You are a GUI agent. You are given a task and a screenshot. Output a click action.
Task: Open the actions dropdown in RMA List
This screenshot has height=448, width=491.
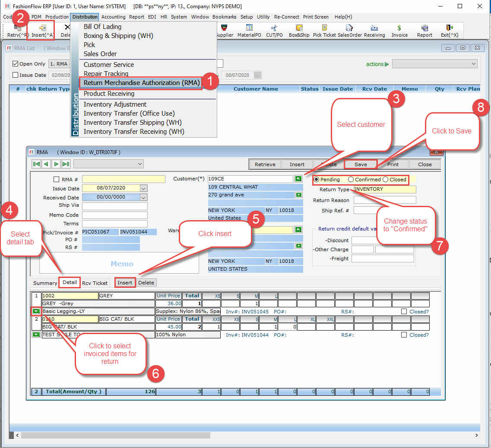pyautogui.click(x=434, y=64)
